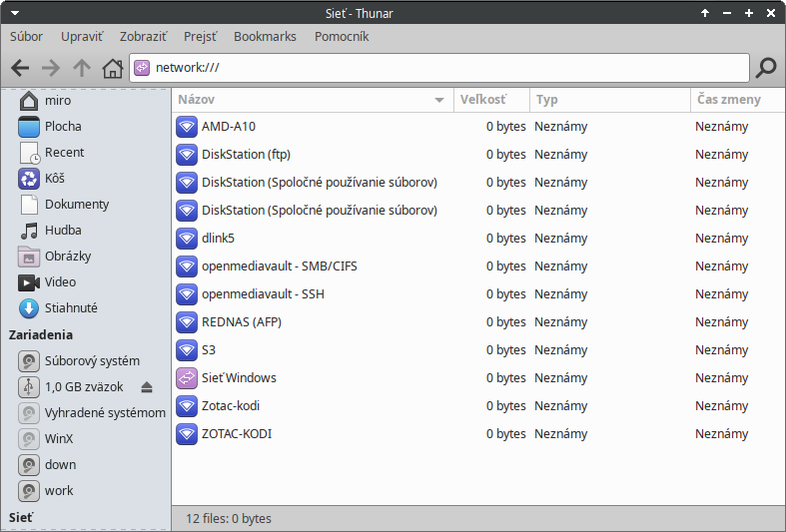This screenshot has height=532, width=786.
Task: Select openmediavault - SMB/CIFS entry
Action: tap(280, 266)
